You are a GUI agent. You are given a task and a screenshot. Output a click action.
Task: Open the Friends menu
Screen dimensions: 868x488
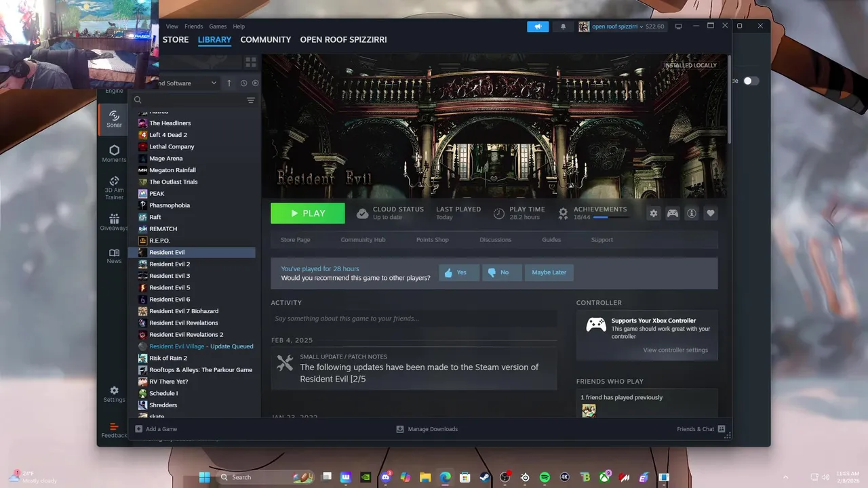tap(193, 26)
